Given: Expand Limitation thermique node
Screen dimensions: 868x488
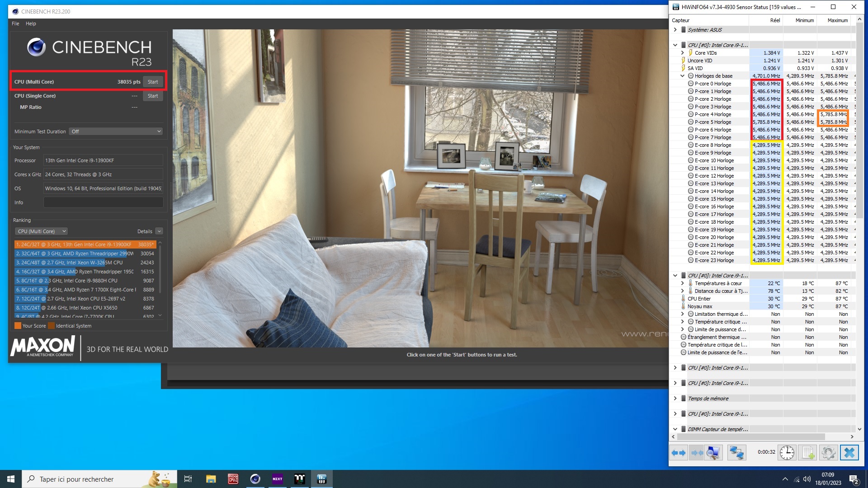Looking at the screenshot, I should click(x=683, y=314).
